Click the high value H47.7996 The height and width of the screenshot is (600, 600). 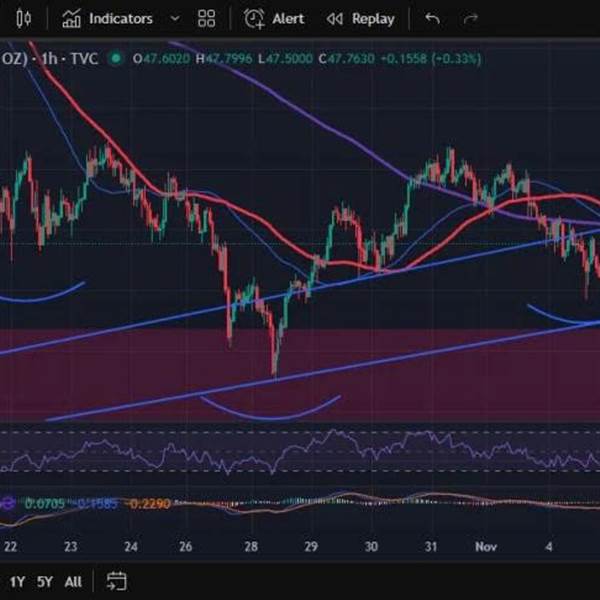224,59
